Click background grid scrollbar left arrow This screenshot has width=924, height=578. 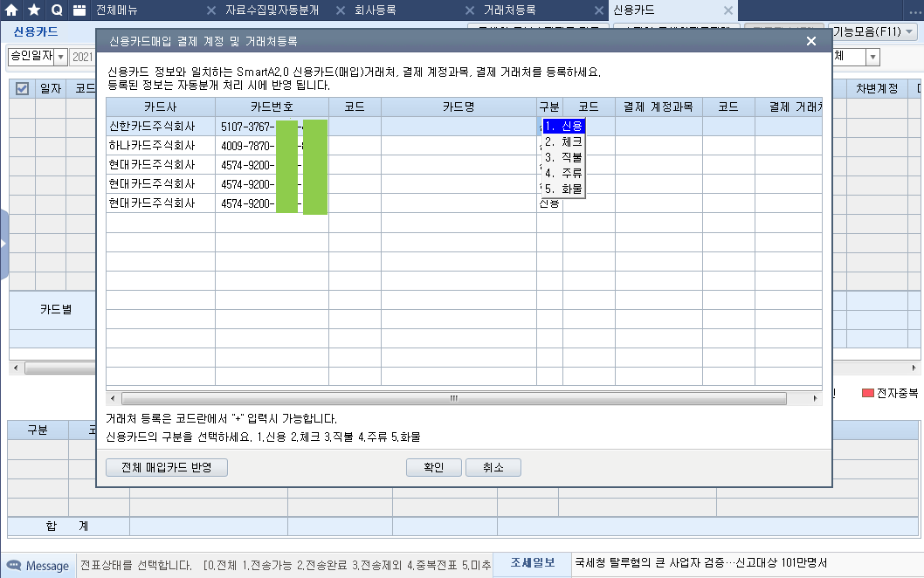coord(16,368)
